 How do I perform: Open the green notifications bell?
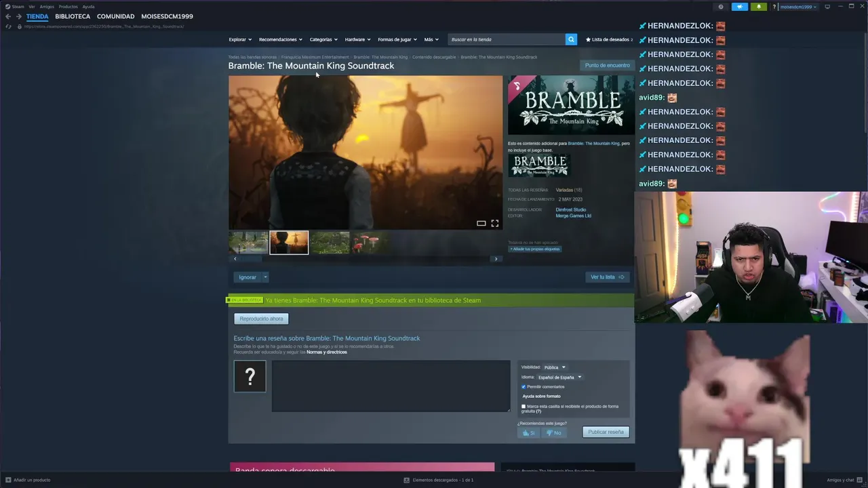point(759,7)
